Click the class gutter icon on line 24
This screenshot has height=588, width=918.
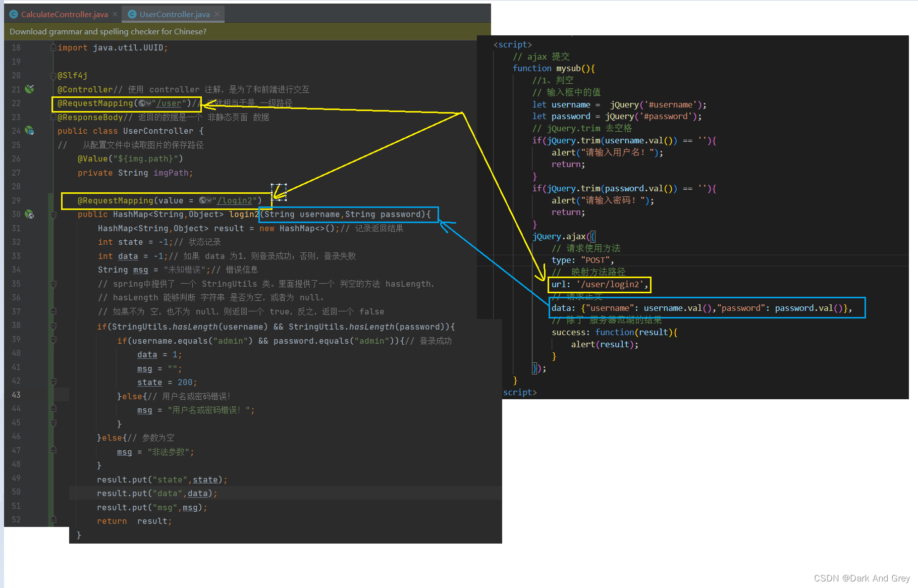click(x=30, y=131)
